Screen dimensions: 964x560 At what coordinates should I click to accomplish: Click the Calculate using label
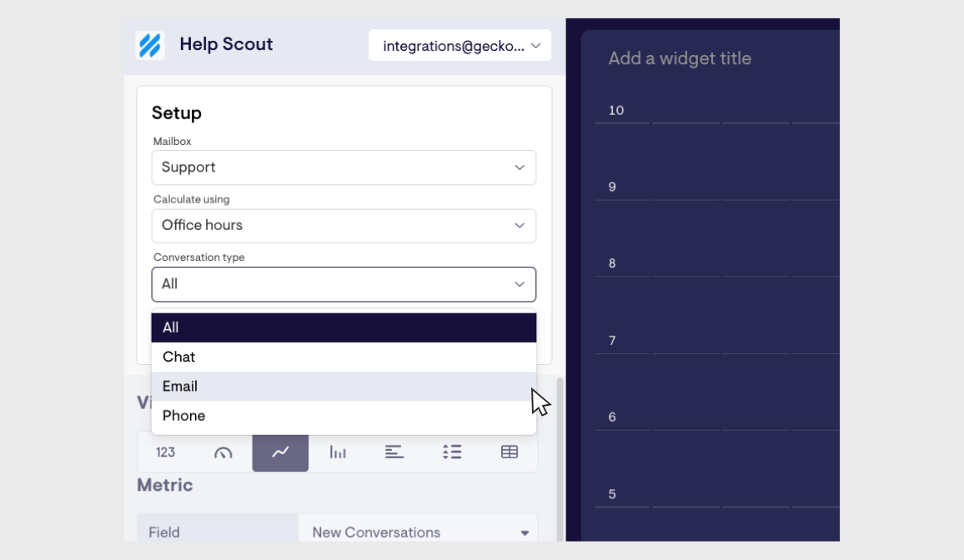tap(191, 199)
